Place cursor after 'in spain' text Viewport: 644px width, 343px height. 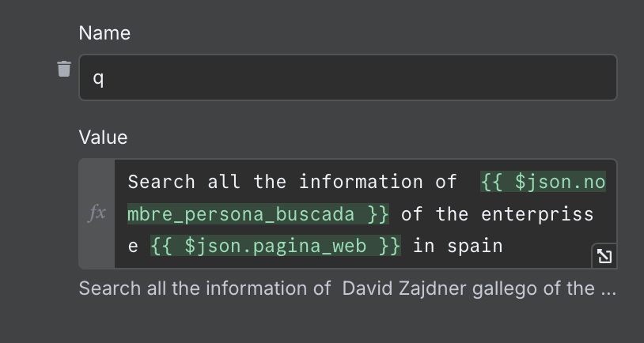coord(503,246)
